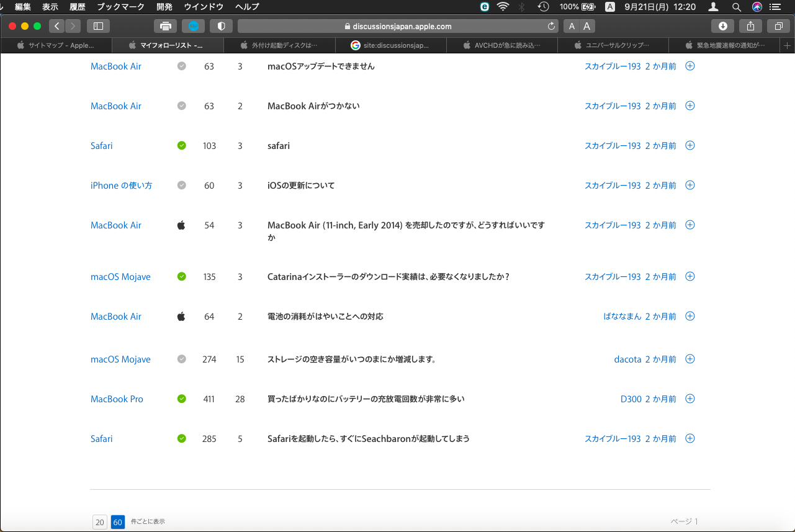Screen dimensions: 795x532
Task: Reload the page with refresh icon
Action: tap(551, 26)
